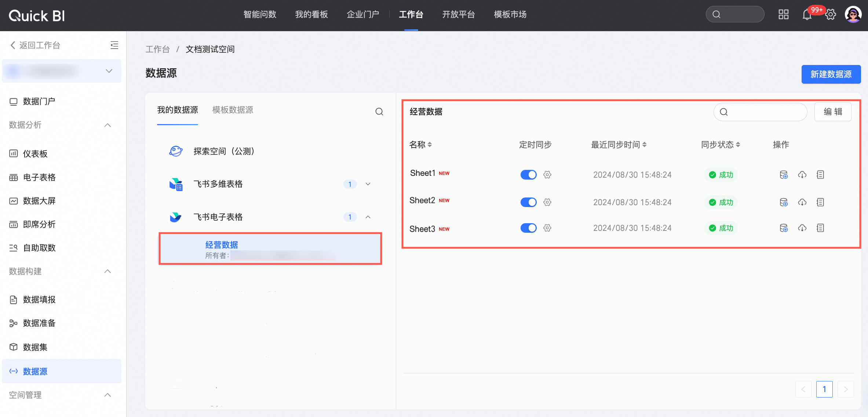This screenshot has width=868, height=417.
Task: Open the app grid icon in header
Action: (784, 14)
